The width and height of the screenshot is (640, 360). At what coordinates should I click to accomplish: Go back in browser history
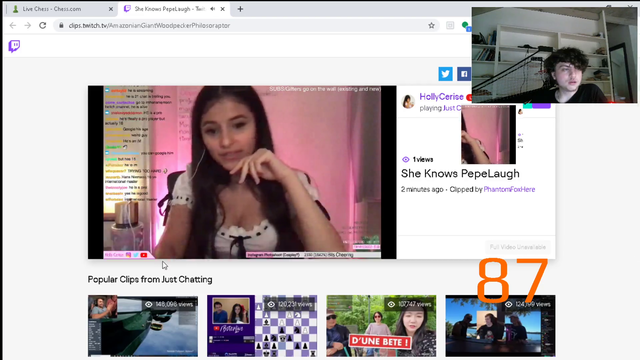13,25
